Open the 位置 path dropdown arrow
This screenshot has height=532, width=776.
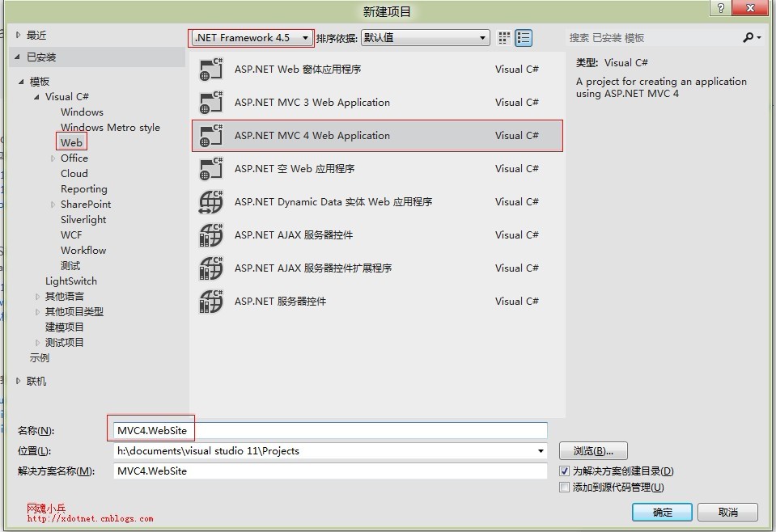541,451
